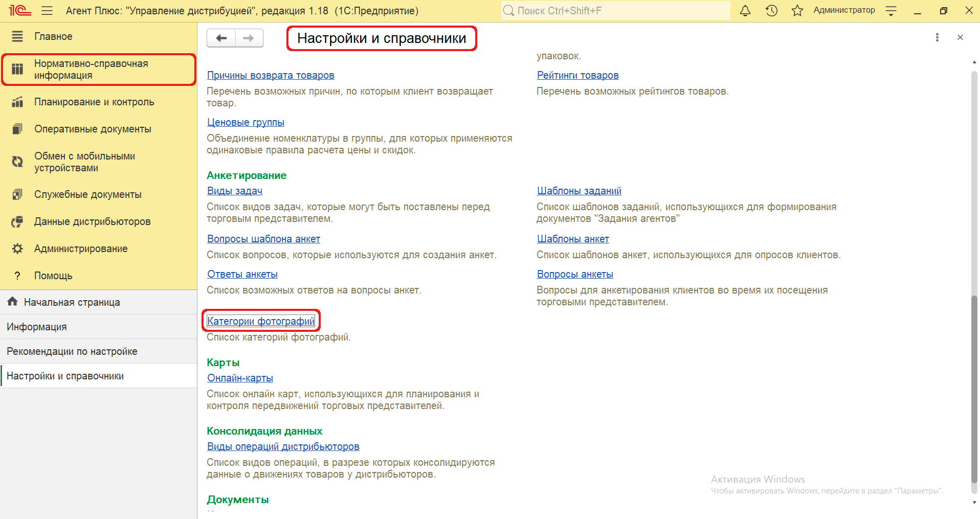The width and height of the screenshot is (980, 519).
Task: Open Шаблоны анкет link
Action: click(573, 239)
